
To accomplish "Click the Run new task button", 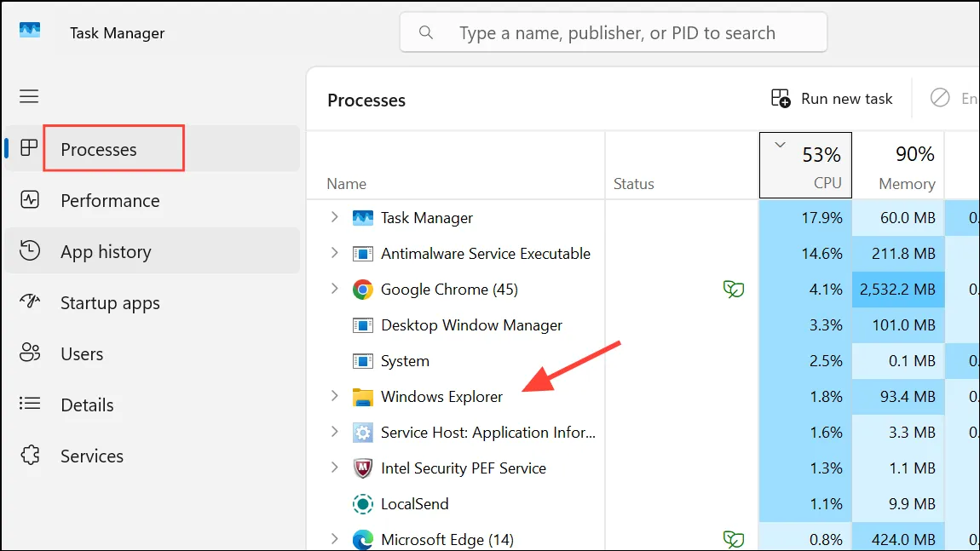I will [831, 99].
